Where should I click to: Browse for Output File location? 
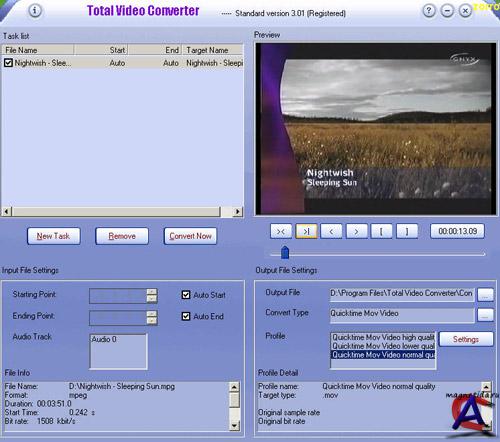click(485, 295)
